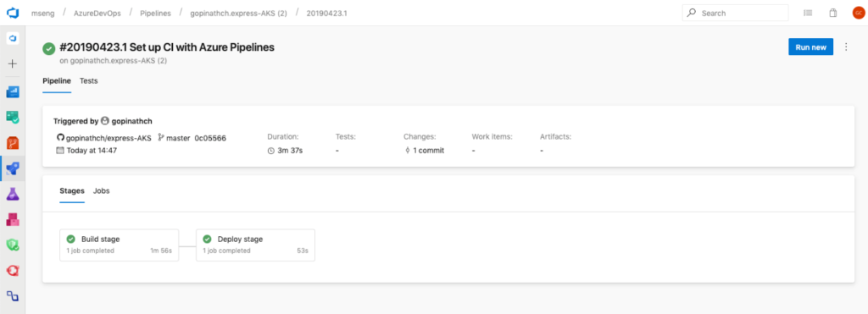Click 20190423.1 in the breadcrumb
Image resolution: width=868 pixels, height=314 pixels.
pos(327,13)
